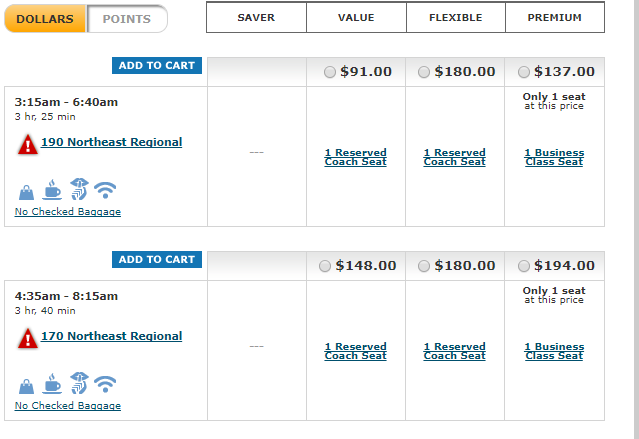Click the quiet car icon for train 190
The width and height of the screenshot is (639, 439).
click(x=79, y=189)
